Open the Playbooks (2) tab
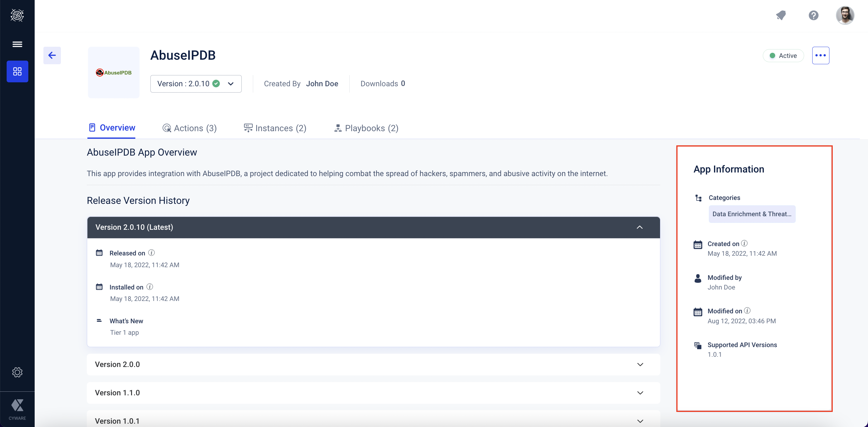This screenshot has width=868, height=427. (366, 128)
